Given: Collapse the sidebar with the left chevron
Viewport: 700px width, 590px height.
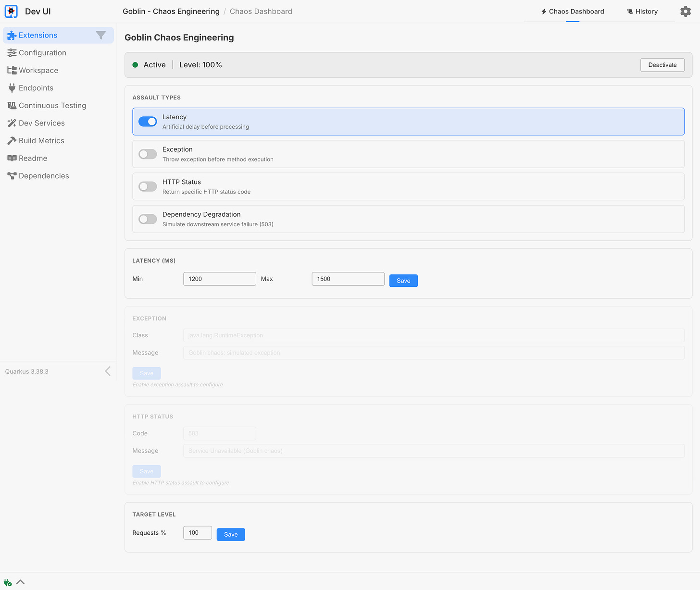Looking at the screenshot, I should coord(108,371).
